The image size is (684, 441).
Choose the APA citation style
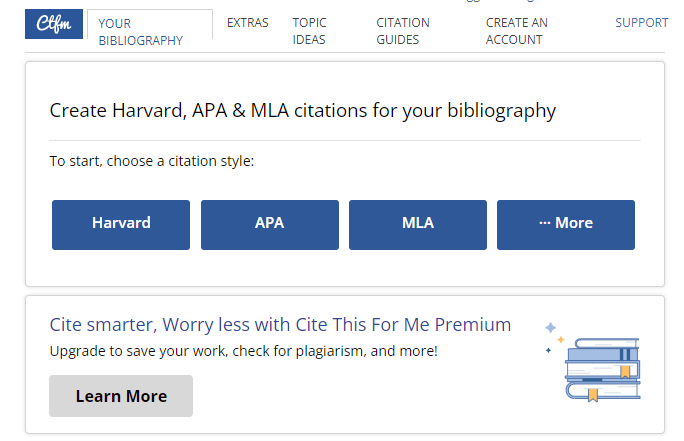pos(270,225)
